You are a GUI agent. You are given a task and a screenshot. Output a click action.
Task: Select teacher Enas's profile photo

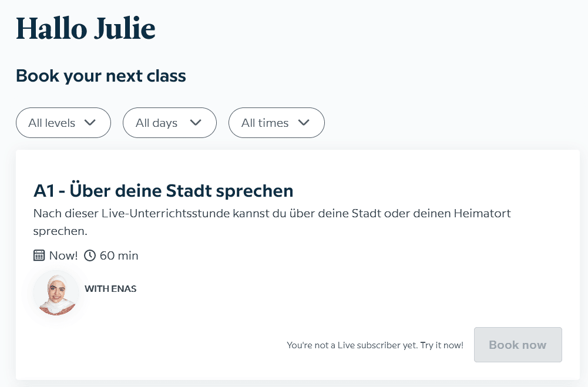[56, 293]
